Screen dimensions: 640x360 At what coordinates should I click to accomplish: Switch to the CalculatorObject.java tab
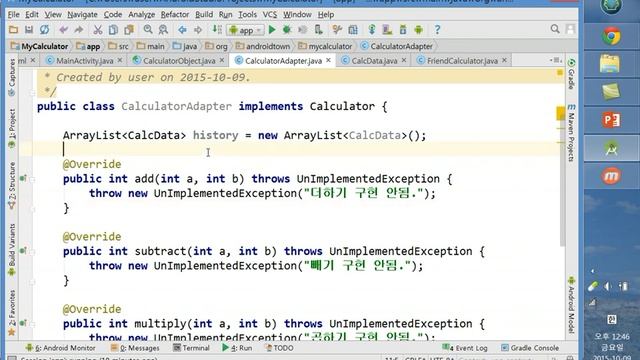tap(179, 61)
